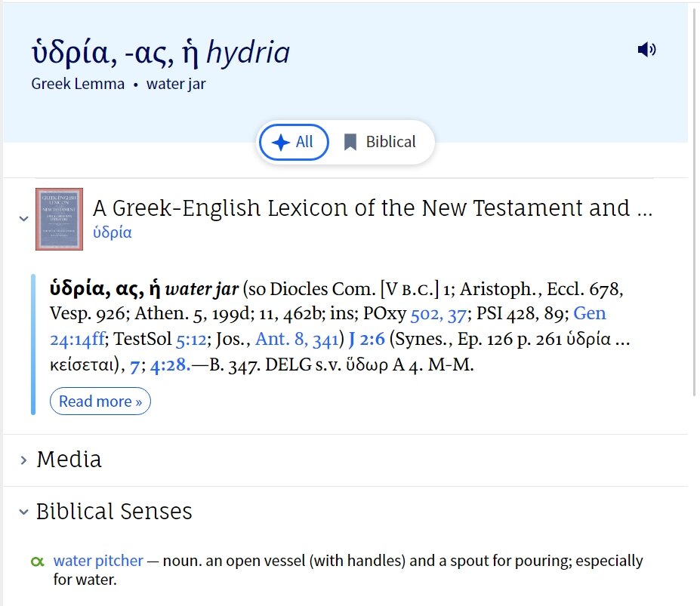The height and width of the screenshot is (606, 700).
Task: Open the lexicon book cover thumbnail
Action: coord(60,219)
